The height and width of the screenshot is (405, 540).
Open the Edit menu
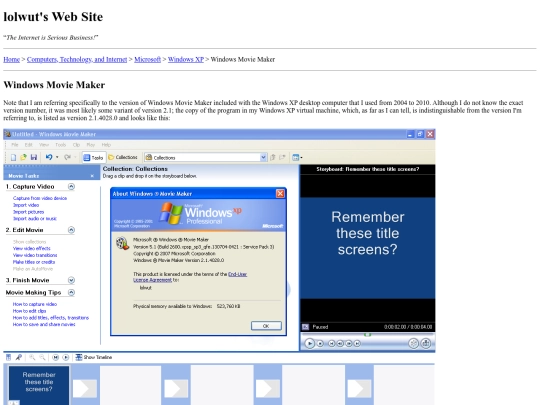pyautogui.click(x=29, y=145)
